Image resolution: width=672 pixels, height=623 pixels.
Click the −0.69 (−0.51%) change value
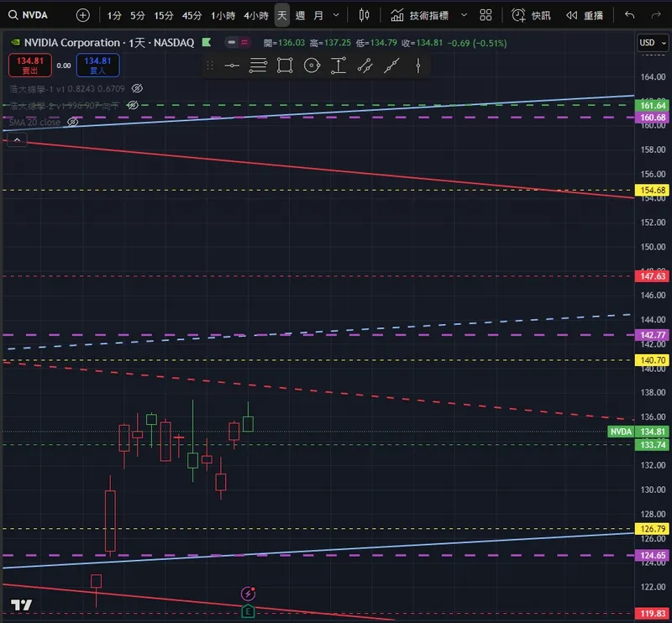(x=477, y=43)
